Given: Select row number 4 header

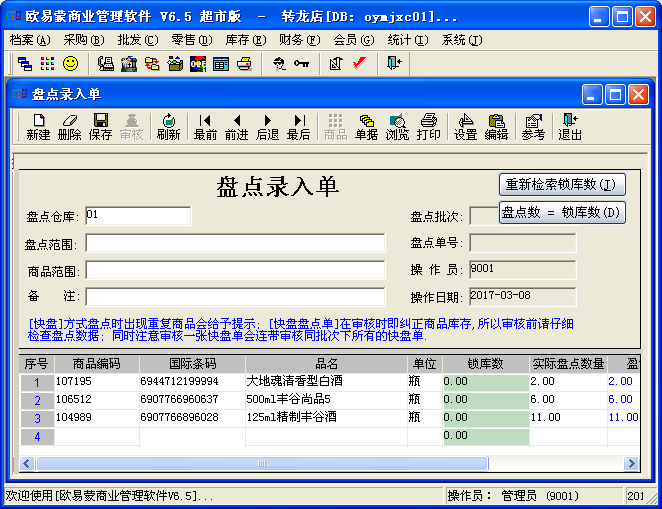Looking at the screenshot, I should 37,436.
